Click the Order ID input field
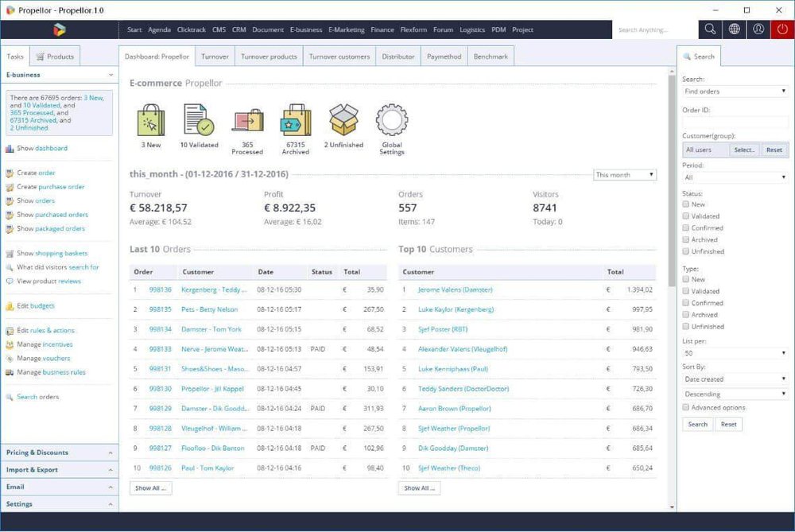 point(735,122)
